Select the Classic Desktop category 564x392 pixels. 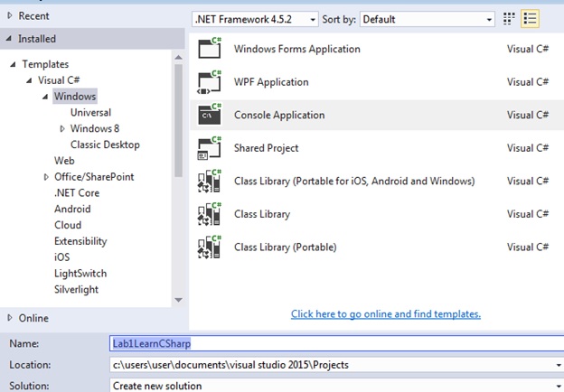[x=105, y=145]
